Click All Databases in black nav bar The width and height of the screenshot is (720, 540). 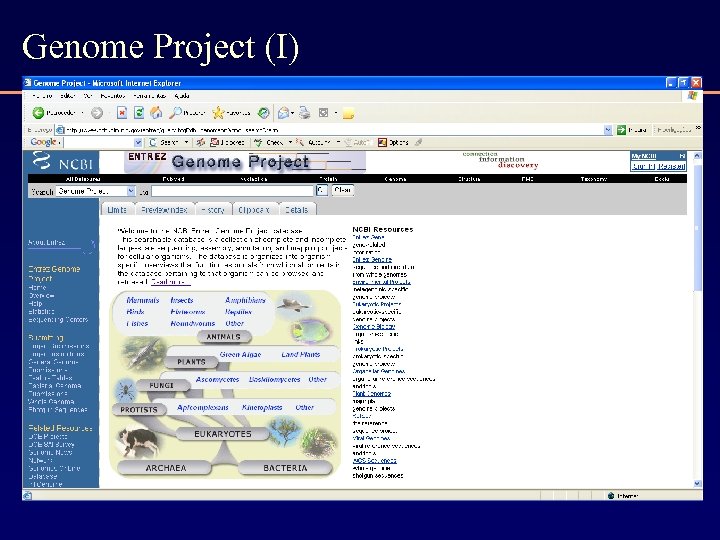83,179
